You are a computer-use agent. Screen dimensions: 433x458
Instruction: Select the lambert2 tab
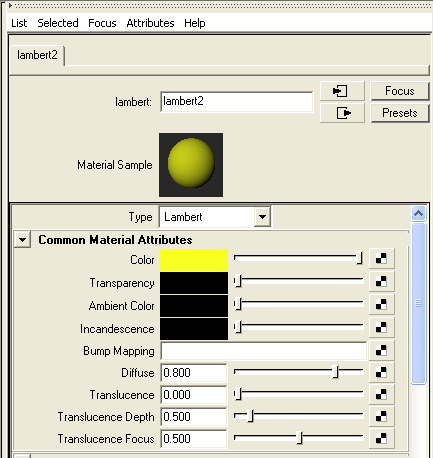tap(37, 55)
